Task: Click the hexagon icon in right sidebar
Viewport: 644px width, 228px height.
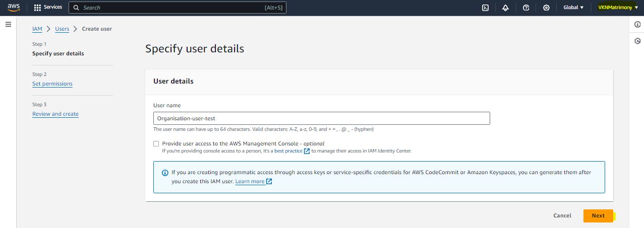Action: pos(637,41)
